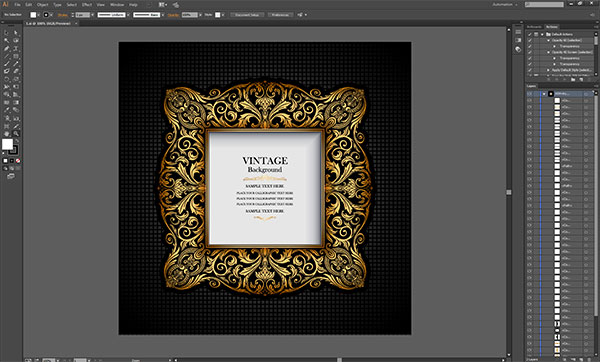The width and height of the screenshot is (600, 362).
Task: Select the Rotate tool
Action: [x=7, y=79]
